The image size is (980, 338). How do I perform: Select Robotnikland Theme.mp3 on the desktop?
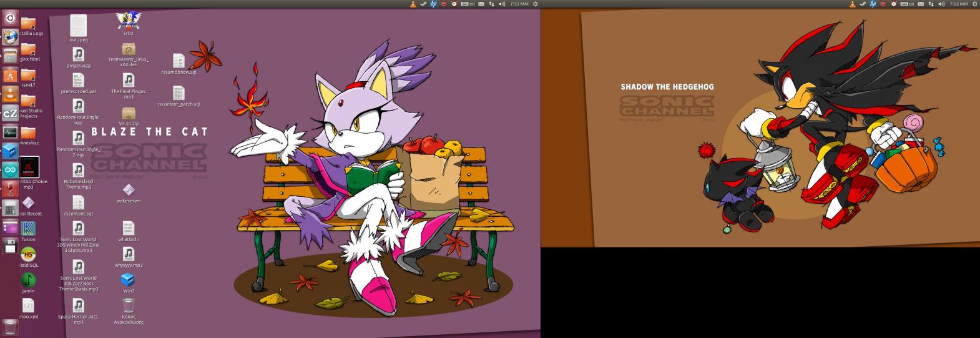pos(78,176)
